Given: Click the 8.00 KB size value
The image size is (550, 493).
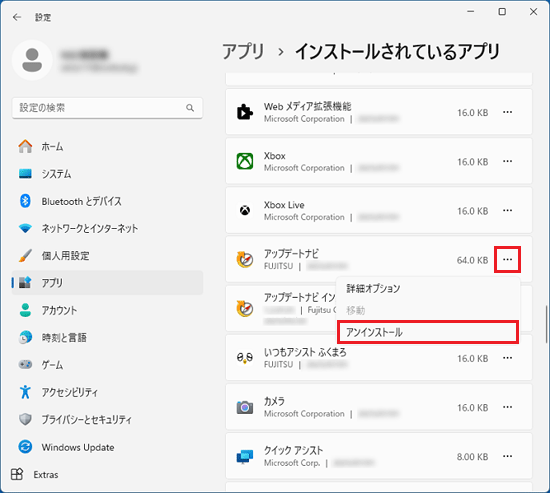Looking at the screenshot, I should pos(472,457).
